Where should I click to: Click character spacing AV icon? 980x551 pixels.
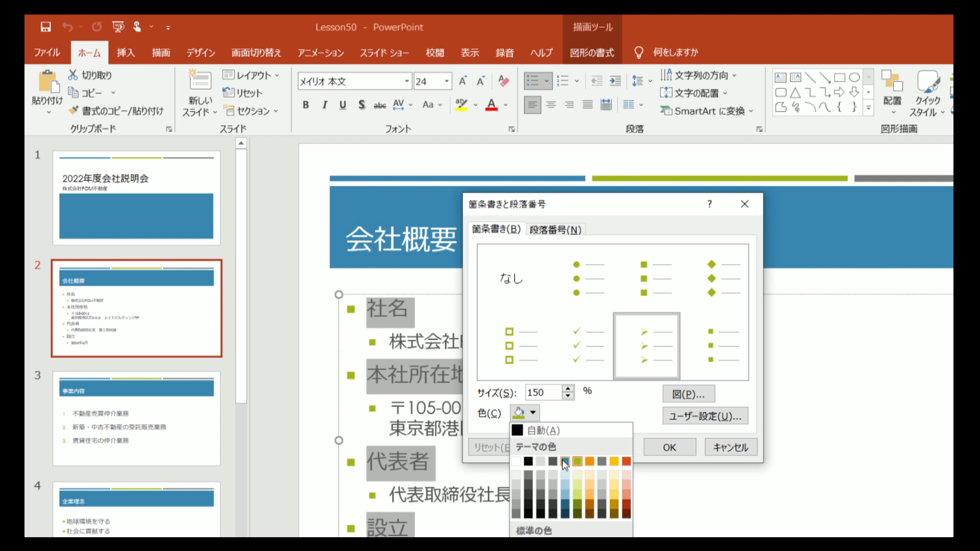pyautogui.click(x=399, y=105)
